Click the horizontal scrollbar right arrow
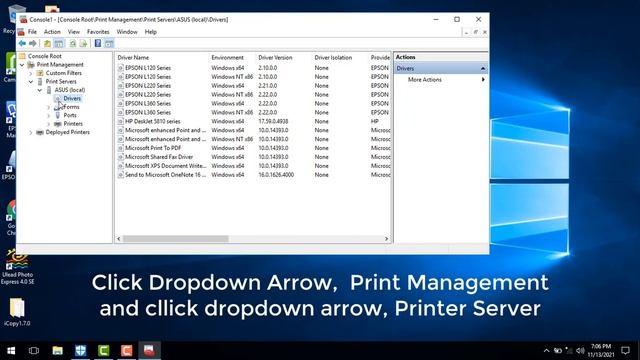Image resolution: width=640 pixels, height=360 pixels. (387, 239)
